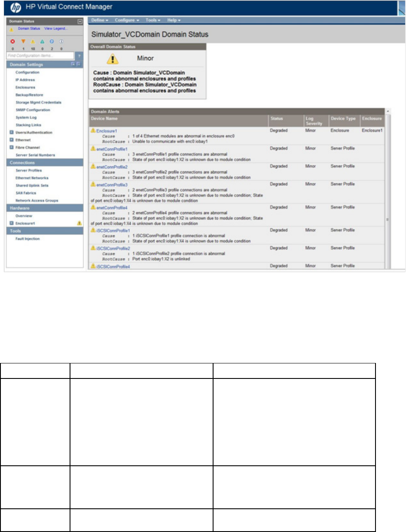Open the Define menu
This screenshot has width=406, height=532.
[x=100, y=20]
